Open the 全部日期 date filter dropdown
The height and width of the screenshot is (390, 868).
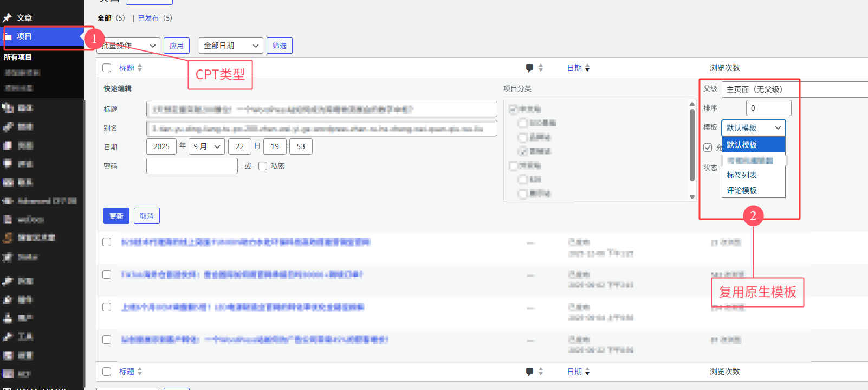231,46
